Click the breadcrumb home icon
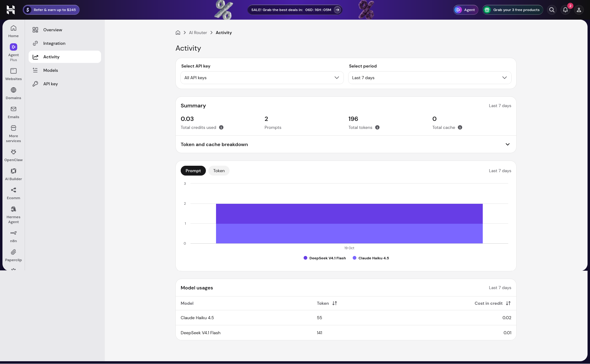The width and height of the screenshot is (590, 364). point(178,33)
